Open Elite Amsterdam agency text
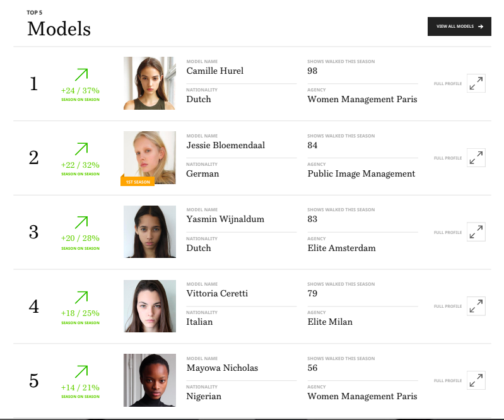The height and width of the screenshot is (420, 504). click(341, 248)
